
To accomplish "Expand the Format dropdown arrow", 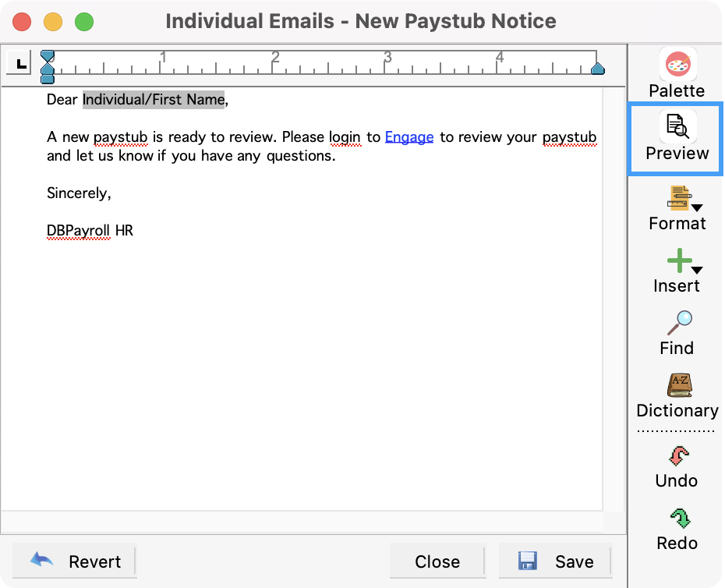I will point(697,207).
